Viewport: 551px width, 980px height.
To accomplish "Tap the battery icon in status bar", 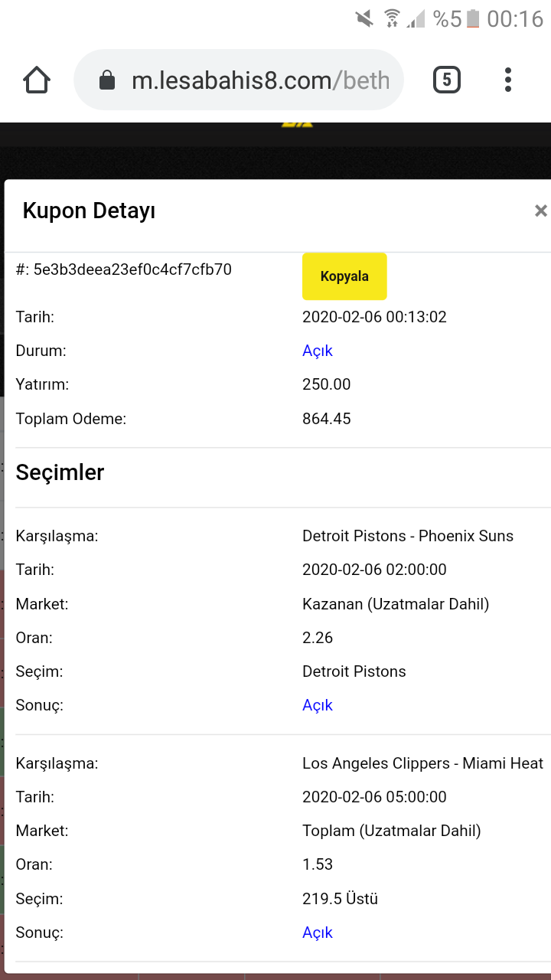I will (x=473, y=18).
